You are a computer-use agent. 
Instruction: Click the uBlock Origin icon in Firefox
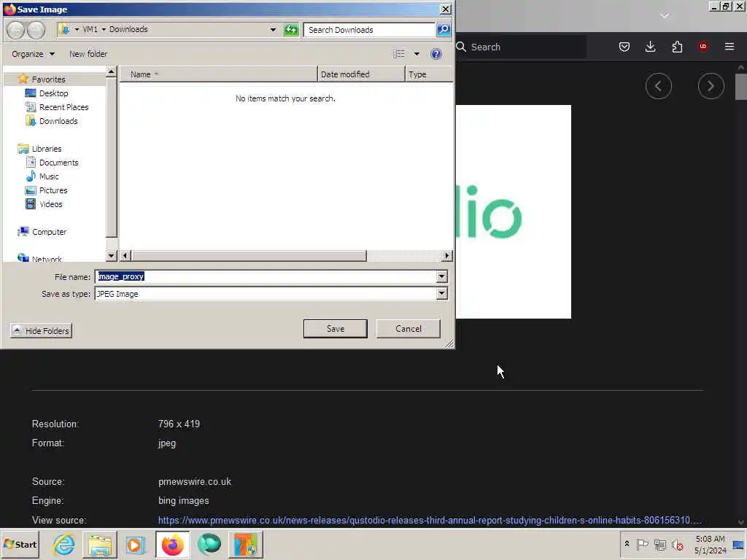click(703, 46)
